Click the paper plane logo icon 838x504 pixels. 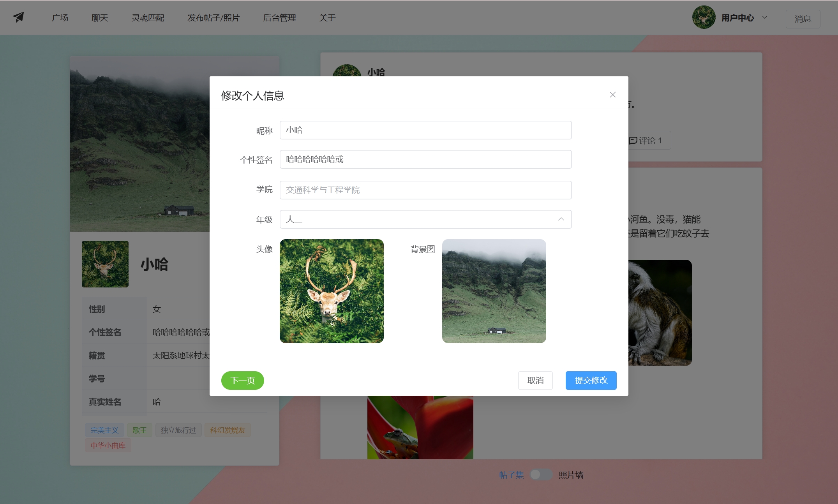[x=18, y=17]
